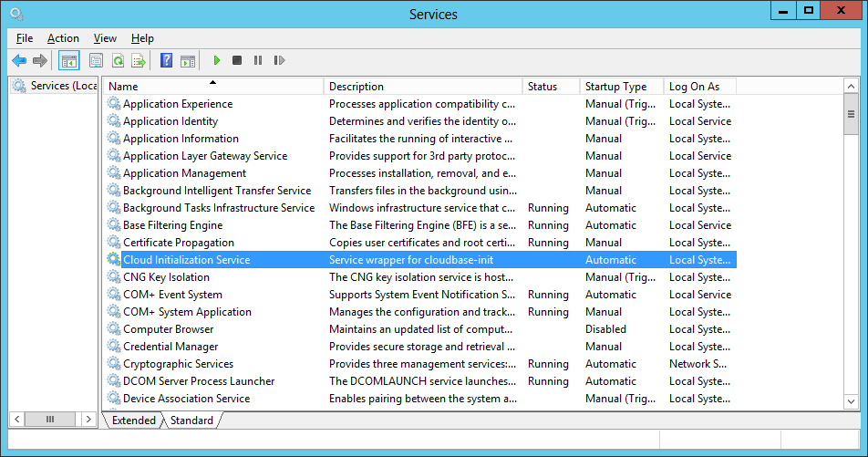Screen dimensions: 868x457
Task: Click the Restart Service toolbar icon
Action: [279, 60]
